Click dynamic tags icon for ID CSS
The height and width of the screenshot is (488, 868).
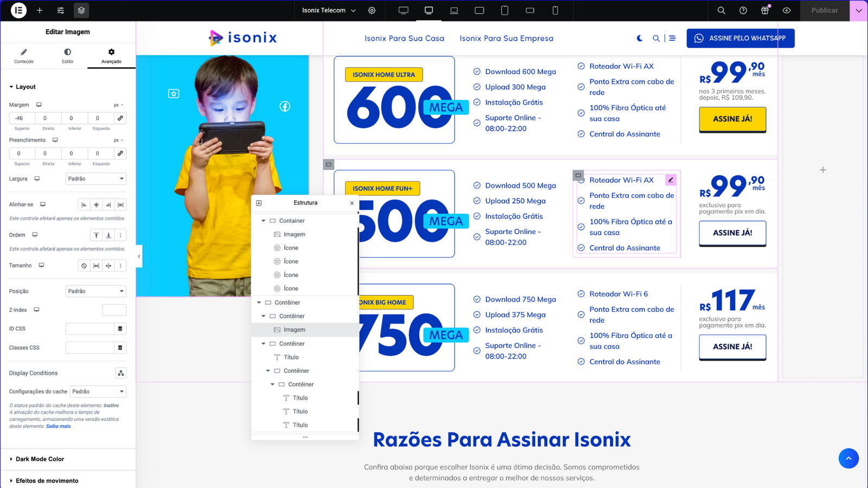click(120, 329)
